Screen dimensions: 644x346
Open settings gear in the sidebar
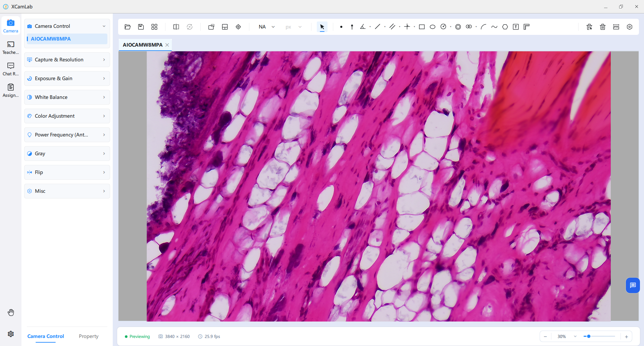click(x=11, y=334)
